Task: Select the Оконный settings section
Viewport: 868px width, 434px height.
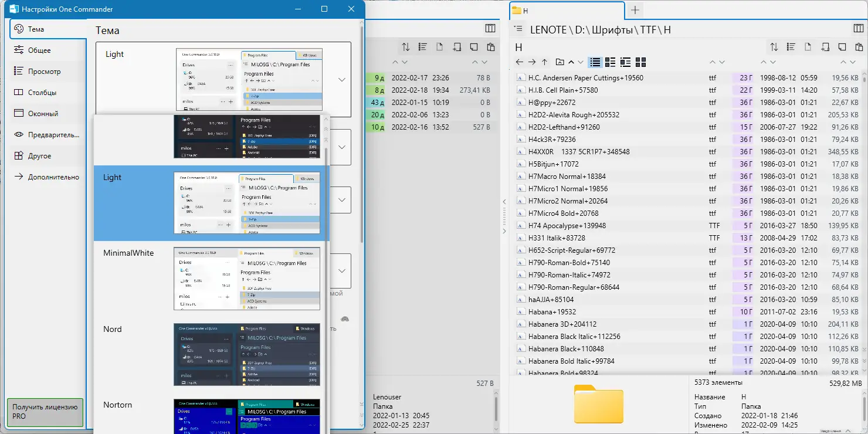Action: pyautogui.click(x=48, y=114)
